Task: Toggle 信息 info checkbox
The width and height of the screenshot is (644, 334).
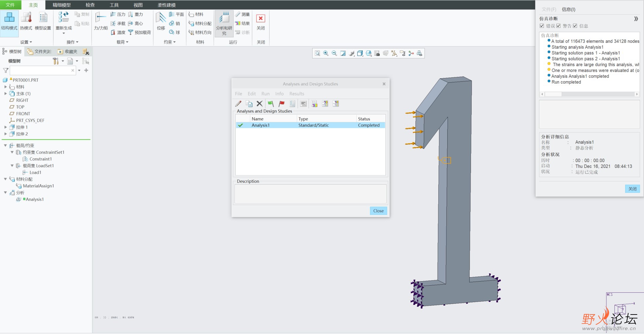Action: click(x=575, y=26)
